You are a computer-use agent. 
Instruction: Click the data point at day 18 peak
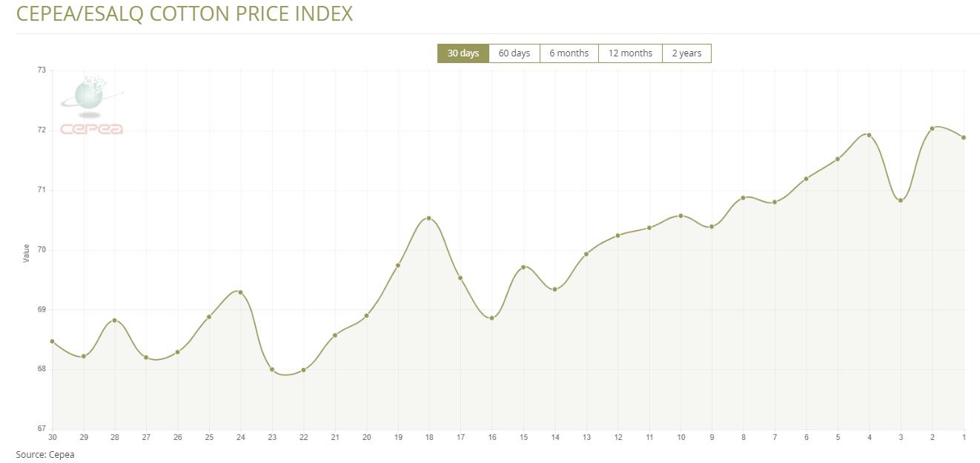click(x=429, y=218)
